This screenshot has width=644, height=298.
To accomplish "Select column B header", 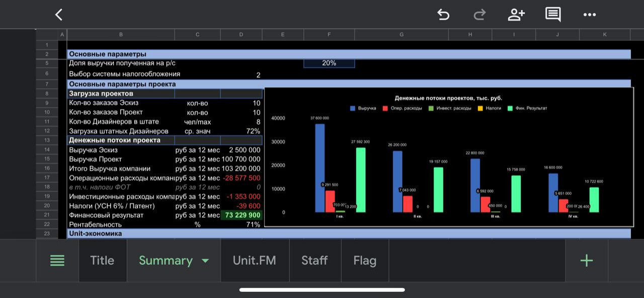I will point(121,35).
